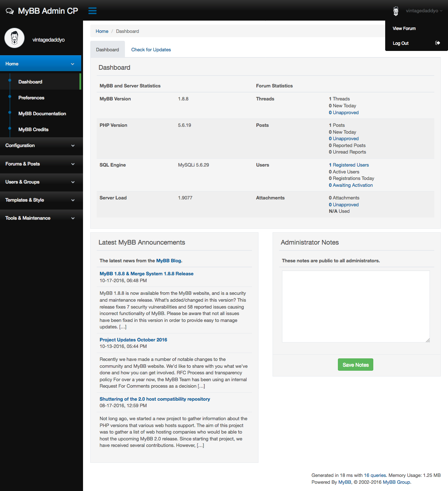Click the sidebar user avatar image

[x=14, y=38]
